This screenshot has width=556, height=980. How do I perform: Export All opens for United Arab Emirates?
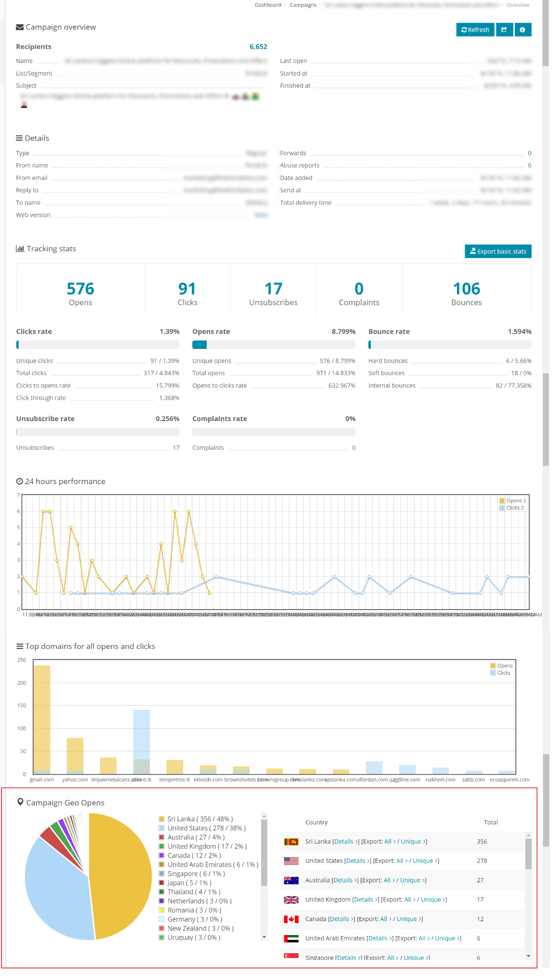point(424,938)
